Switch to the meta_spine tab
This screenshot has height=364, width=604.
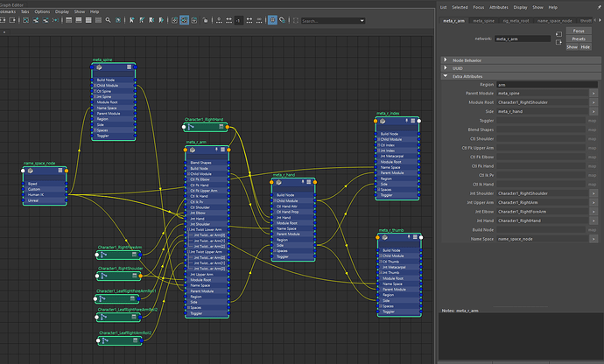(483, 19)
